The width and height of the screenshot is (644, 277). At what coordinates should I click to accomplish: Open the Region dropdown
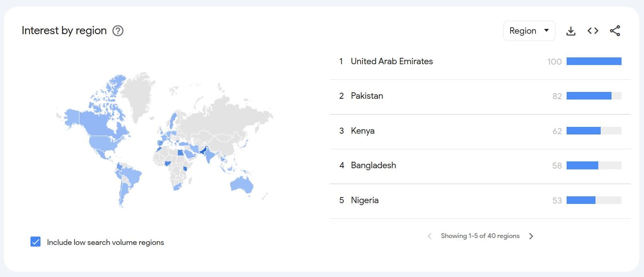[529, 31]
